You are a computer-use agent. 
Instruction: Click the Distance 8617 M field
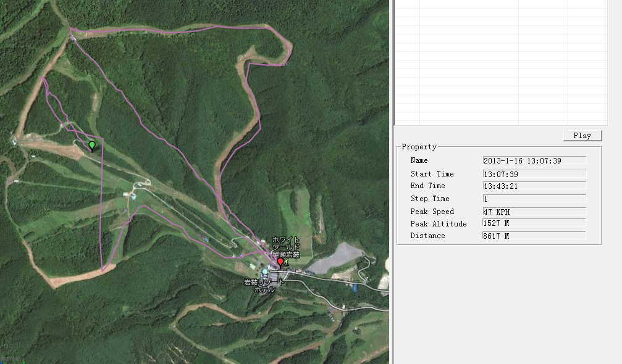point(534,236)
